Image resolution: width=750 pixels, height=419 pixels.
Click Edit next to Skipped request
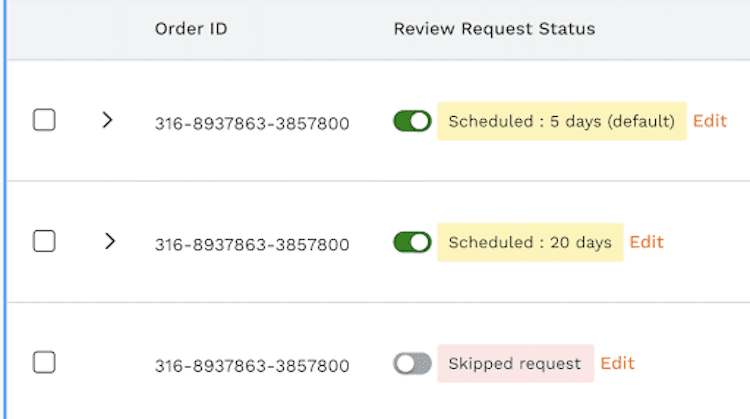click(617, 363)
